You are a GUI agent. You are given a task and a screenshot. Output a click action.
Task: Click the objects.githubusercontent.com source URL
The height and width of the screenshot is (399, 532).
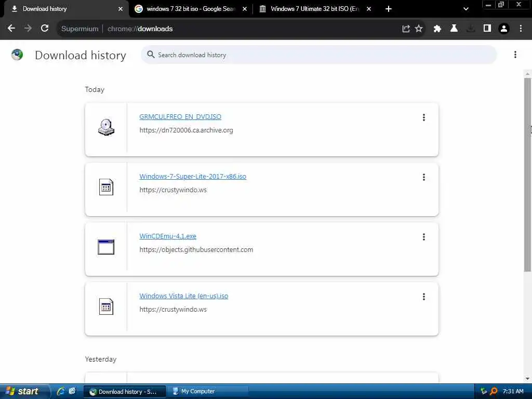[x=196, y=250]
